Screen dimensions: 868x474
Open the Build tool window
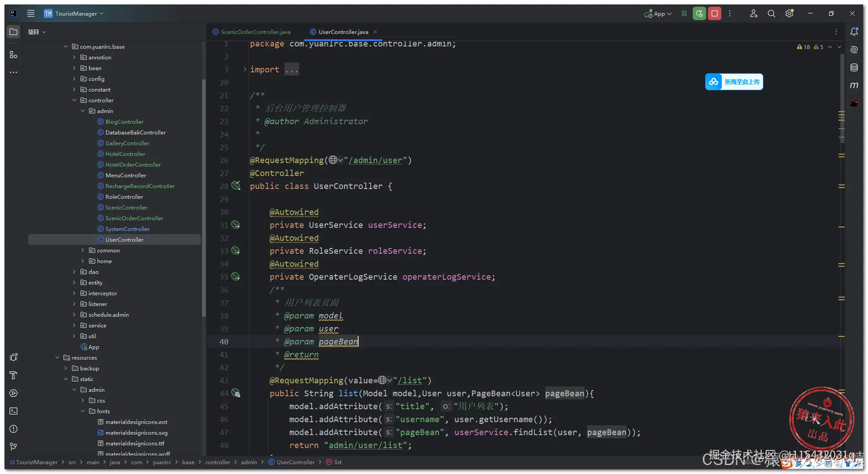point(13,375)
